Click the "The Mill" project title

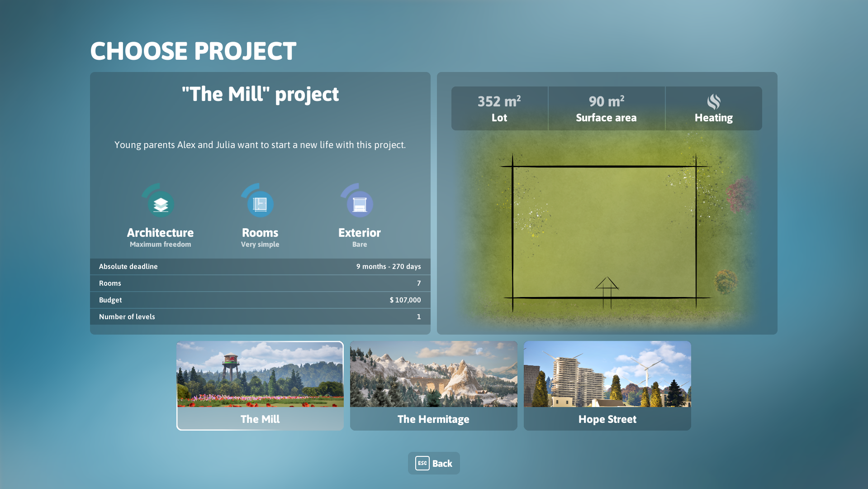(260, 94)
